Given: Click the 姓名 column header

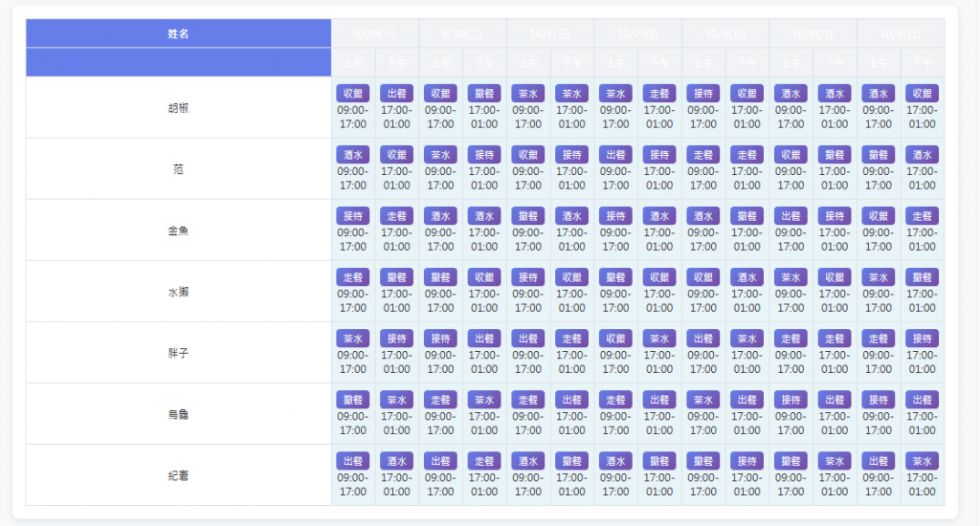Looking at the screenshot, I should click(x=178, y=33).
